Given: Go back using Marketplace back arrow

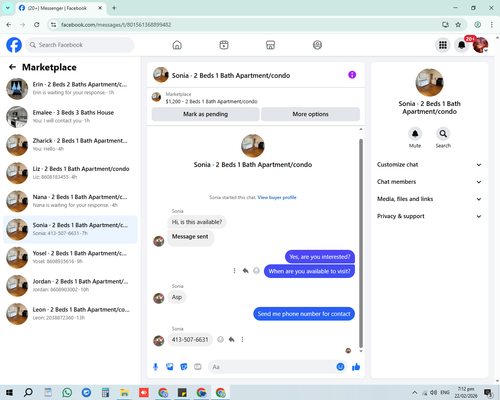Looking at the screenshot, I should 12,67.
